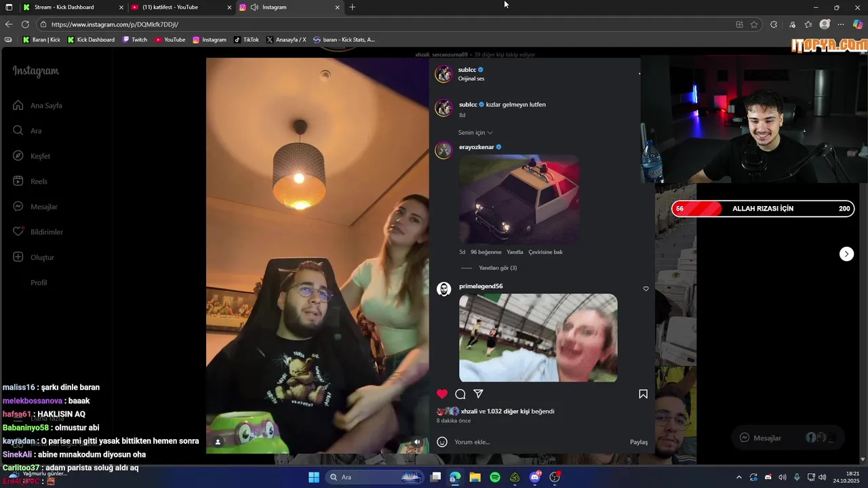
Task: Click Yanıtla under the eraykozkenar comment
Action: [515, 252]
